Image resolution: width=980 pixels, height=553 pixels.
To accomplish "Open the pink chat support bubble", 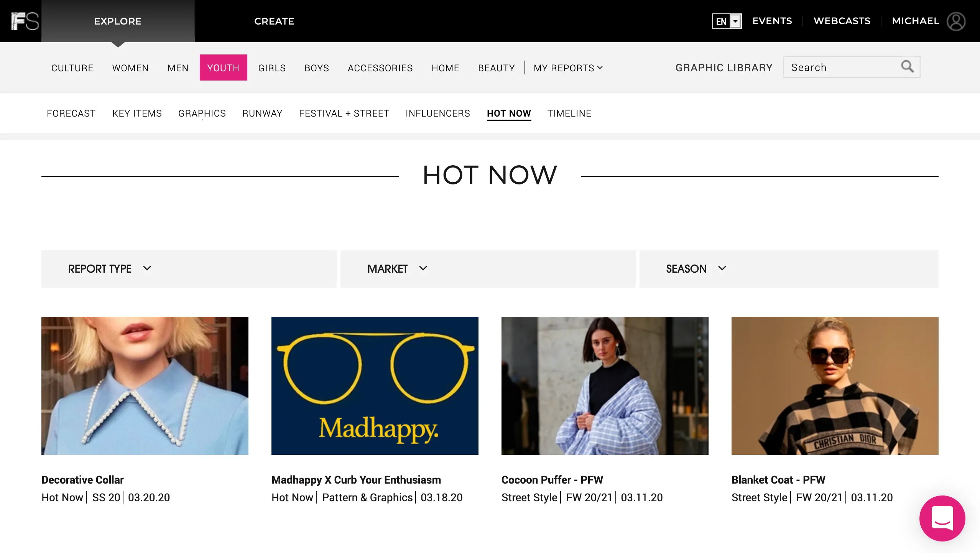I will point(942,518).
